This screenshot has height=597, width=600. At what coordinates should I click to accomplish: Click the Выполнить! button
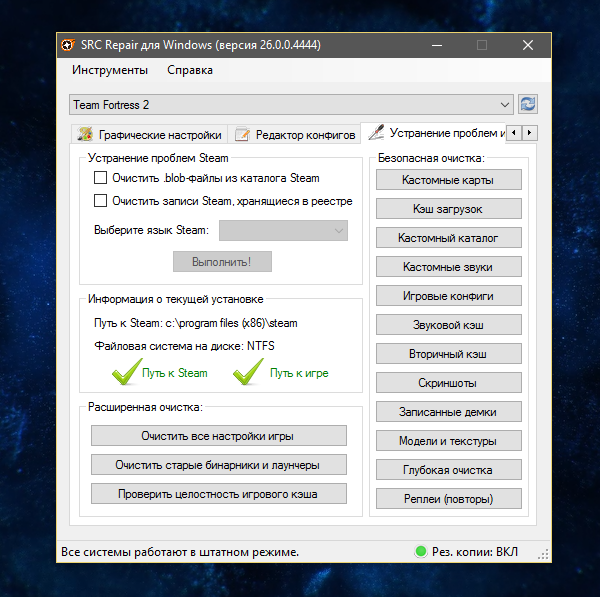(222, 262)
